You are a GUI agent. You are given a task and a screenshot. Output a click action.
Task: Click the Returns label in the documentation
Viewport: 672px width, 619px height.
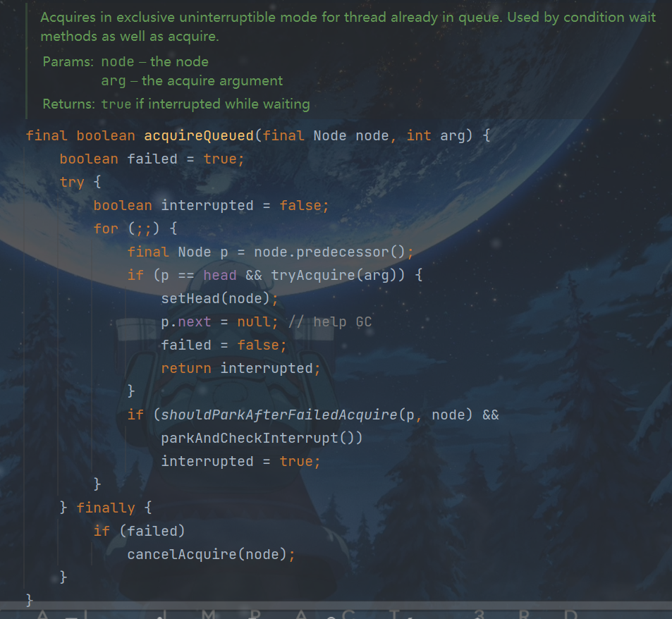(68, 104)
